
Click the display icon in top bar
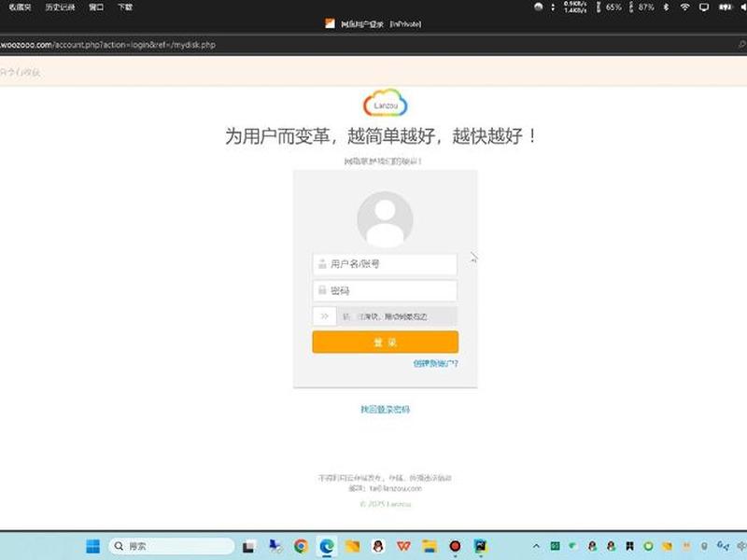coord(704,7)
